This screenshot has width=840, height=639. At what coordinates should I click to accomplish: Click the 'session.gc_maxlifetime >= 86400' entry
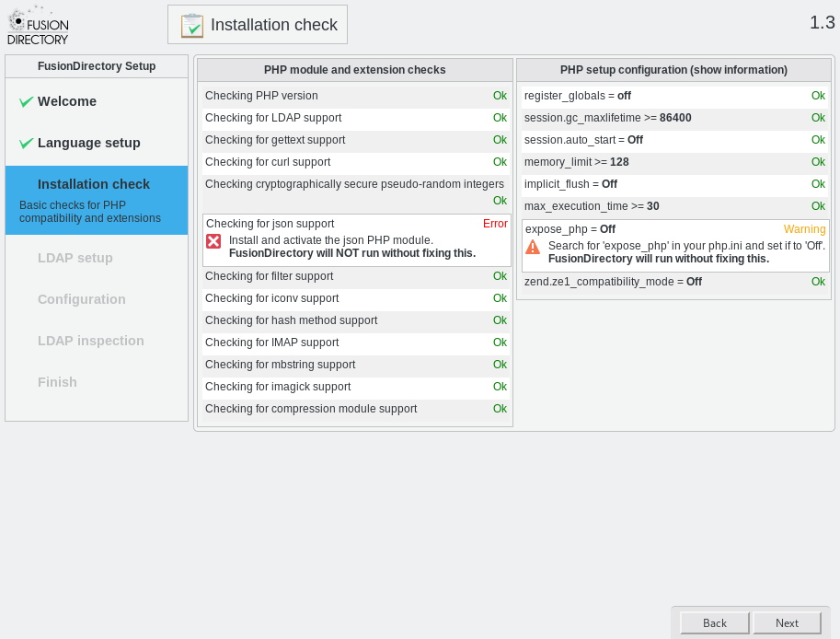pyautogui.click(x=675, y=118)
